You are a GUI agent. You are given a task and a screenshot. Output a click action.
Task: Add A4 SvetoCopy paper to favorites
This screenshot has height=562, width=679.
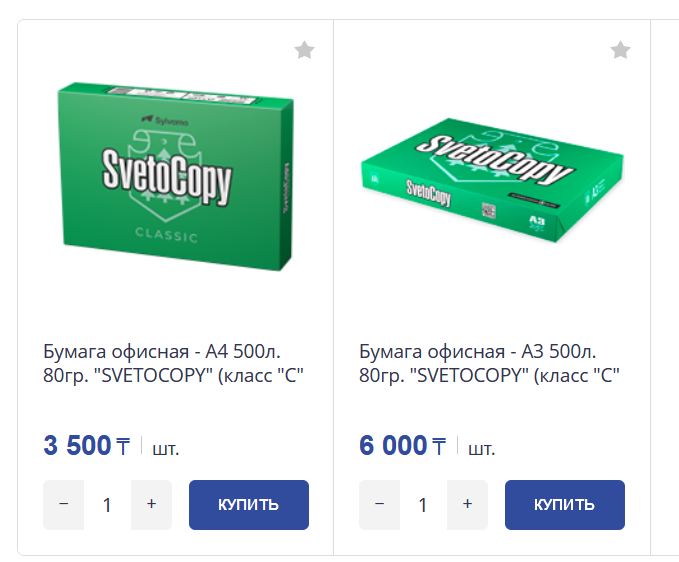click(305, 50)
